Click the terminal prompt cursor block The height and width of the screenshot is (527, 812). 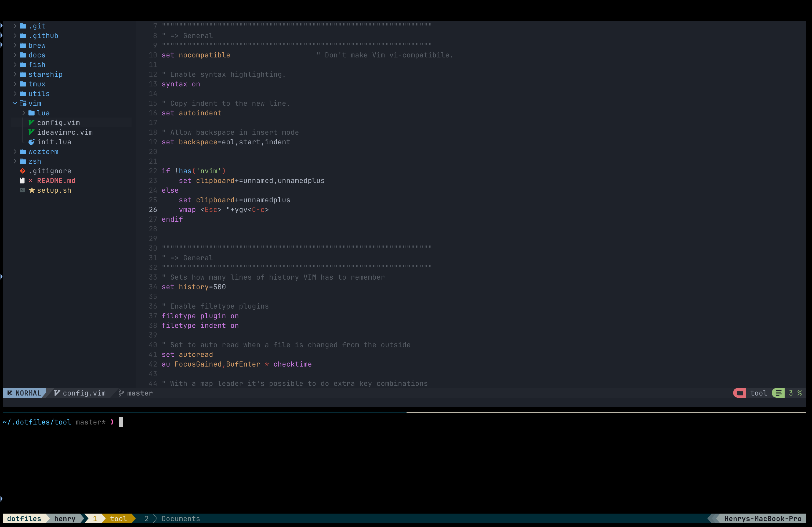(x=121, y=422)
